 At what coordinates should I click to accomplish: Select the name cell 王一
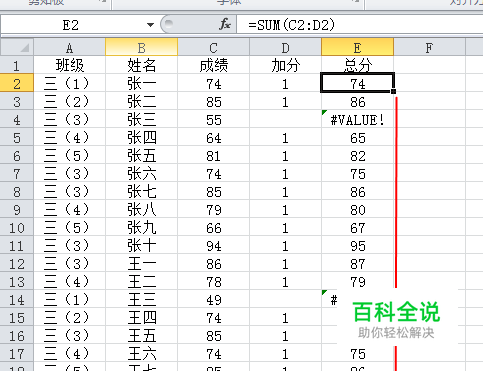(141, 263)
